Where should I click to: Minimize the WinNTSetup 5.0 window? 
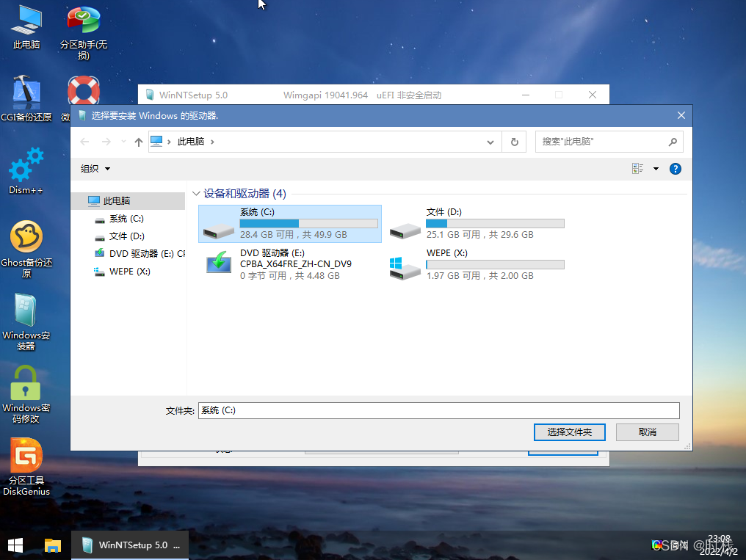[526, 95]
